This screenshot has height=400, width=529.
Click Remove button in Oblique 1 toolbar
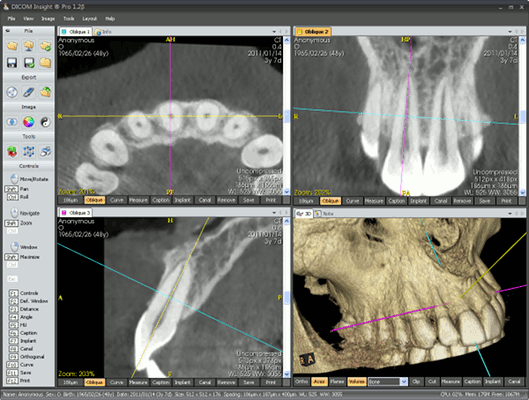point(226,200)
